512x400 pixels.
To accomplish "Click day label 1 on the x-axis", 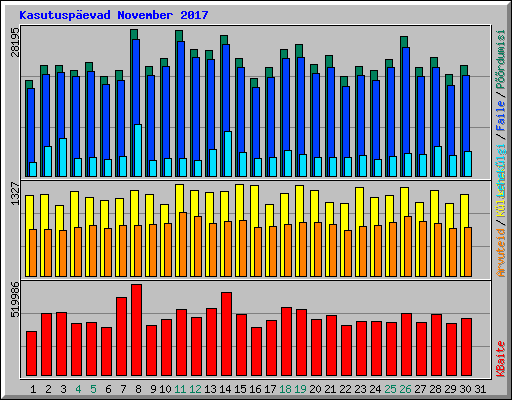I will coord(33,389).
